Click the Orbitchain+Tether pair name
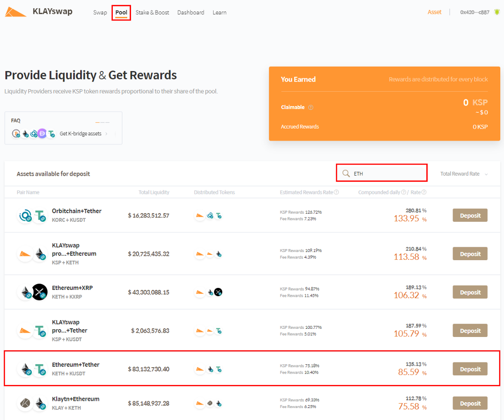Viewport: 504px width, 420px height. [76, 211]
